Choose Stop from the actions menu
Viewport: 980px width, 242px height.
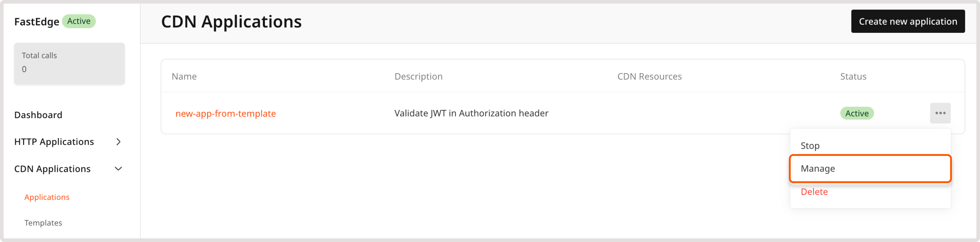pyautogui.click(x=810, y=145)
